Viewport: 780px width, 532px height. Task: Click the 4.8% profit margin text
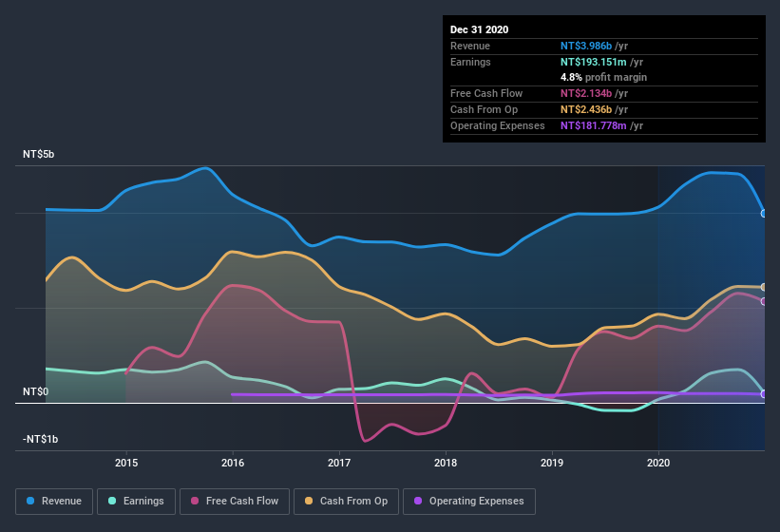coord(603,77)
